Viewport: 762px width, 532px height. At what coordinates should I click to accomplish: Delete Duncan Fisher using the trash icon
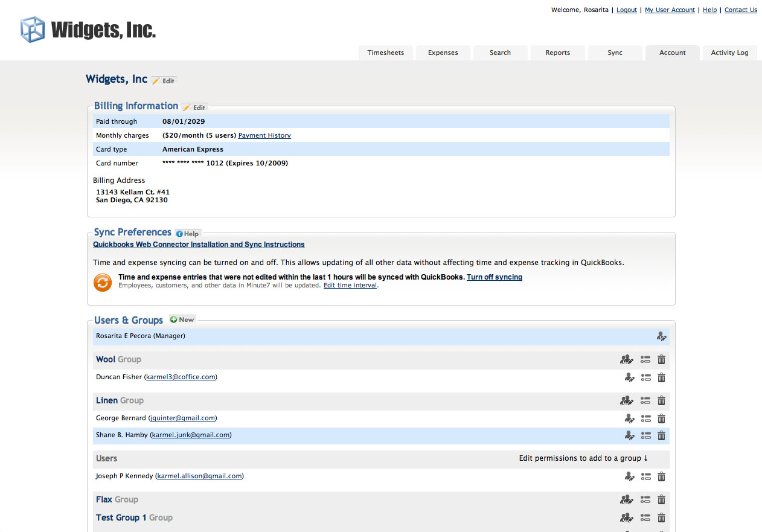tap(661, 377)
